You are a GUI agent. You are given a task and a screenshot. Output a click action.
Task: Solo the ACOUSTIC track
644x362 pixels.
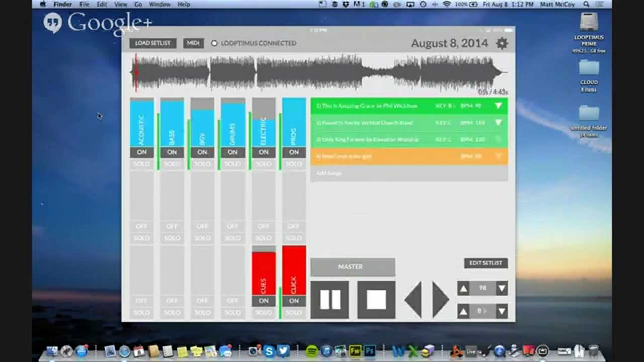(142, 164)
